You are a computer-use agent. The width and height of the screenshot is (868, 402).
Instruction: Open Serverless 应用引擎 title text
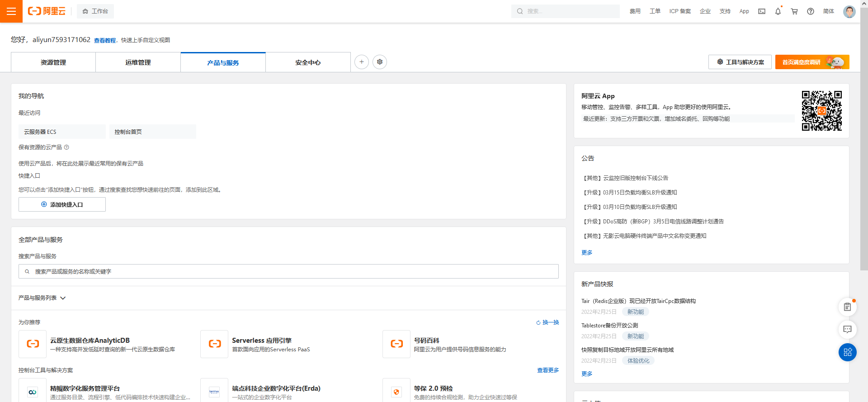click(262, 341)
